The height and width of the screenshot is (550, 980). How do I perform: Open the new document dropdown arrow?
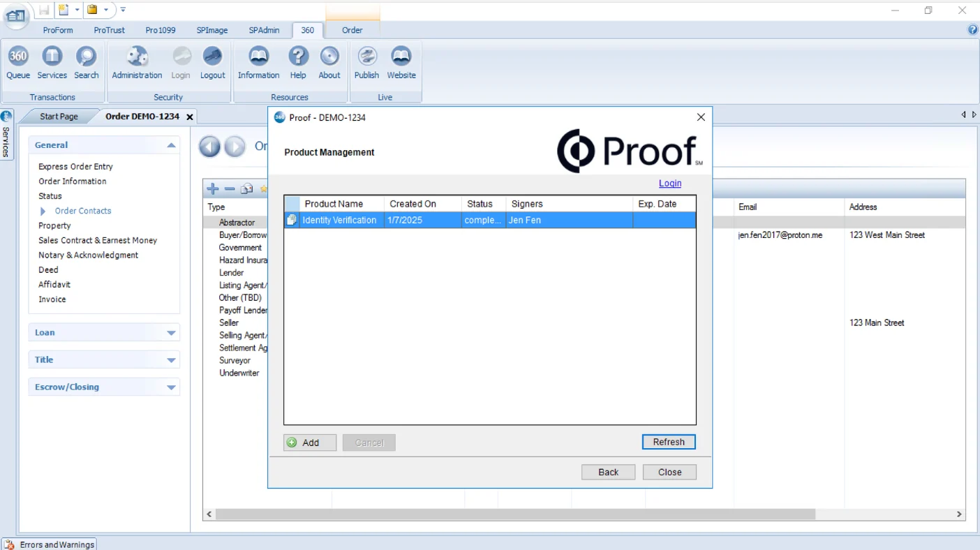[77, 10]
